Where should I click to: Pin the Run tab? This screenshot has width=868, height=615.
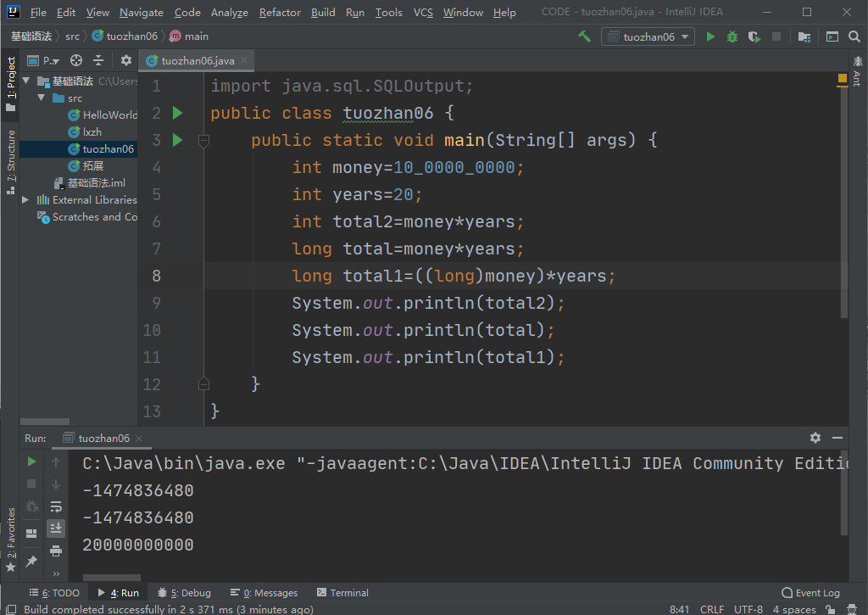pyautogui.click(x=31, y=562)
